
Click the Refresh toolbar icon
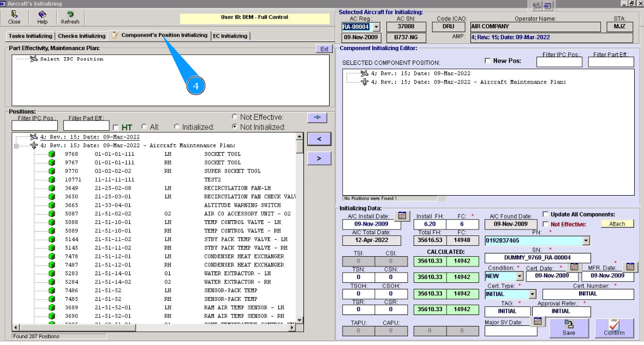coord(70,17)
